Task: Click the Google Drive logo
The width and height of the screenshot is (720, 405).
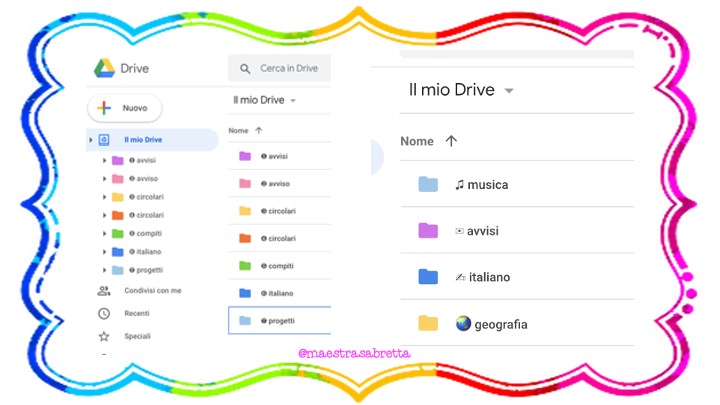Action: pos(104,68)
